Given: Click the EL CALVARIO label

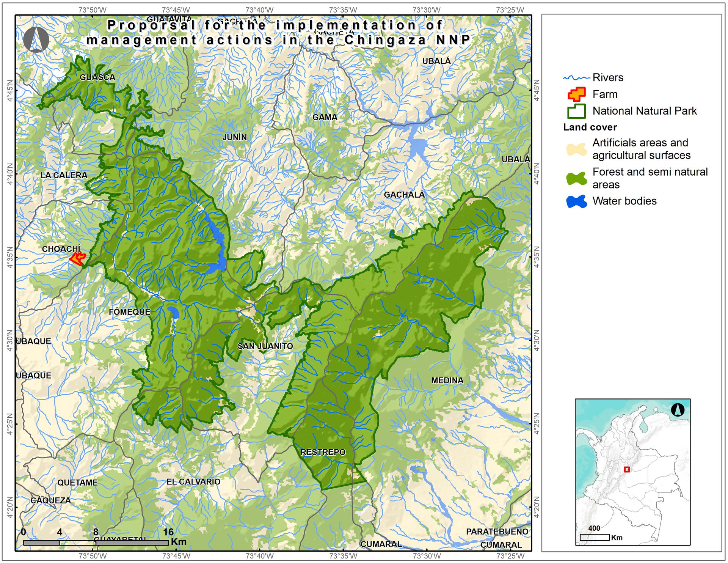Looking at the screenshot, I should (x=193, y=482).
